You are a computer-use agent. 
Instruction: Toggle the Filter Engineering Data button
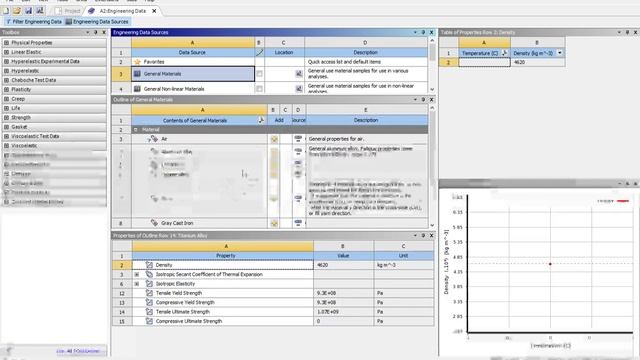click(x=34, y=22)
